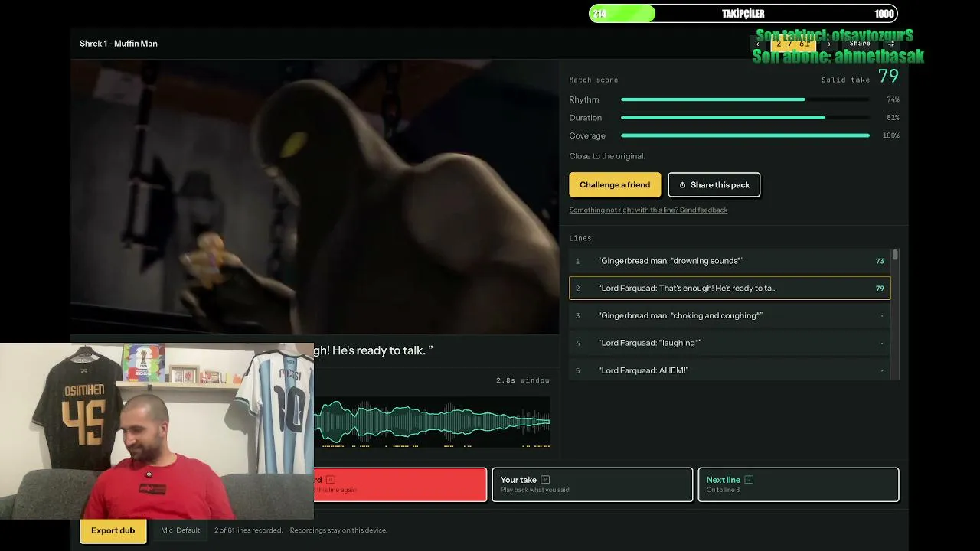Screen dimensions: 980x551
Task: Click the 2 / 61 line counter
Action: (793, 44)
